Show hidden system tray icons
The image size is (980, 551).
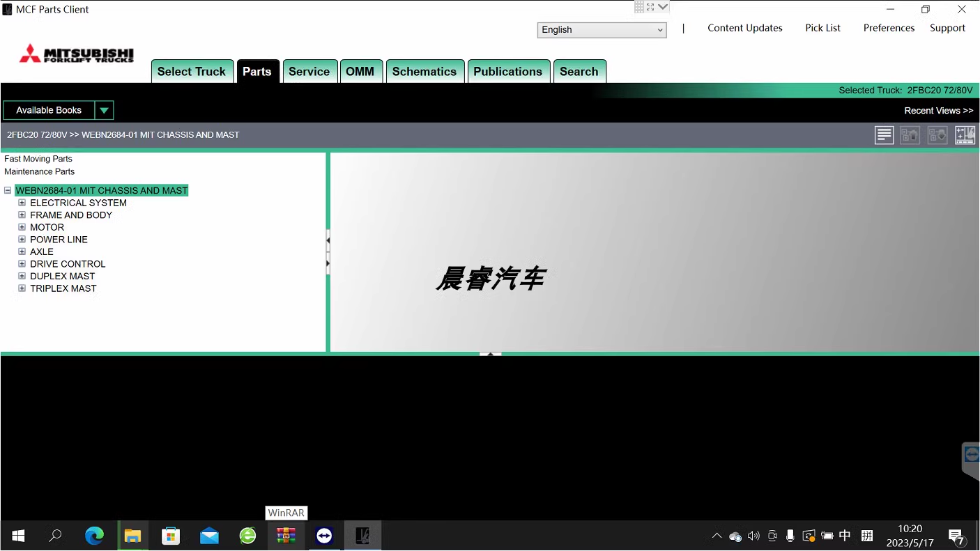point(717,536)
